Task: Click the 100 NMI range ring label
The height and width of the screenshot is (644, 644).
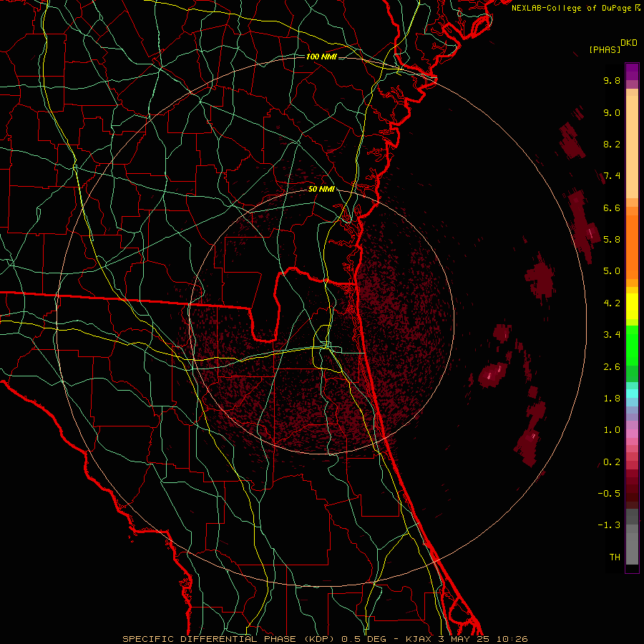Action: pyautogui.click(x=321, y=57)
